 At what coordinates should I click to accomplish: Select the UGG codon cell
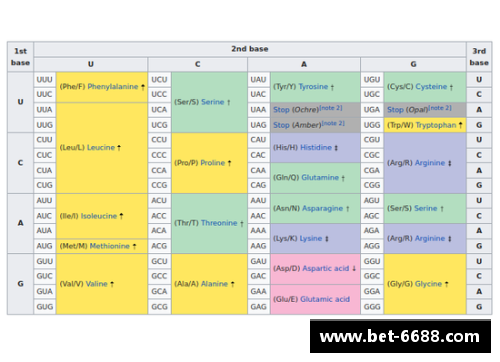point(372,125)
